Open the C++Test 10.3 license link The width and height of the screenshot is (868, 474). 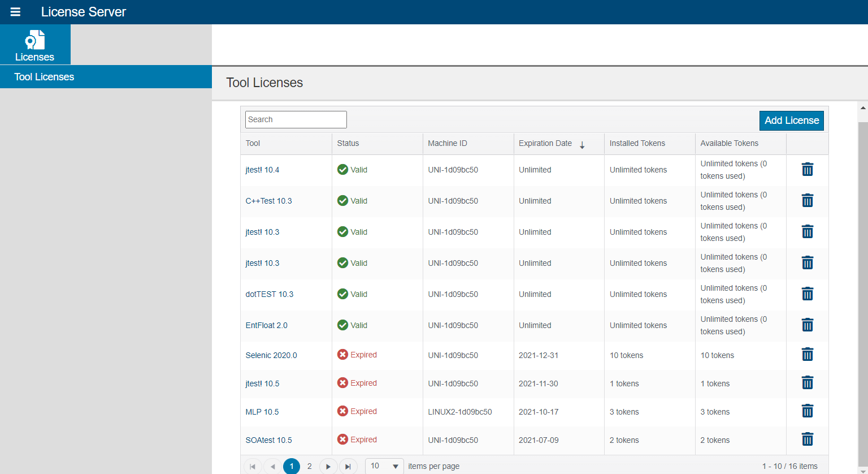(x=269, y=201)
